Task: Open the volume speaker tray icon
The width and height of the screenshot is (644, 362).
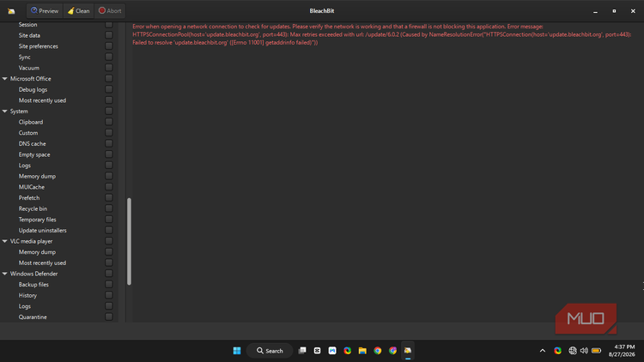Action: pos(584,351)
